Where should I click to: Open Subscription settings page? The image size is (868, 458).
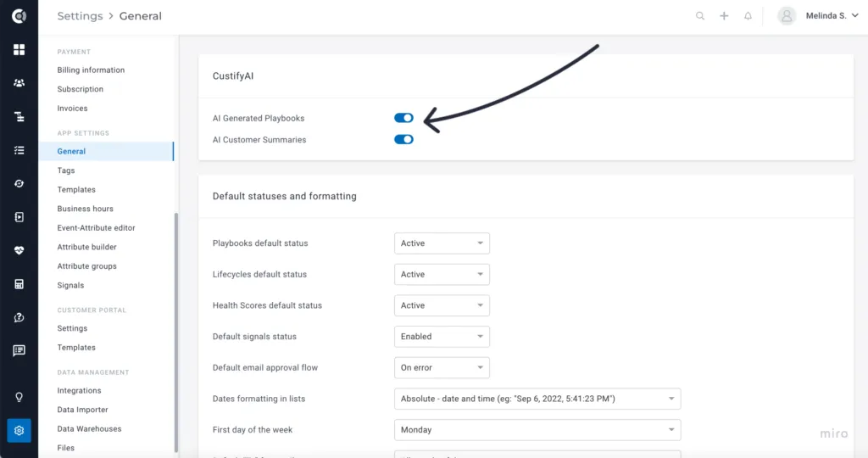pos(81,89)
